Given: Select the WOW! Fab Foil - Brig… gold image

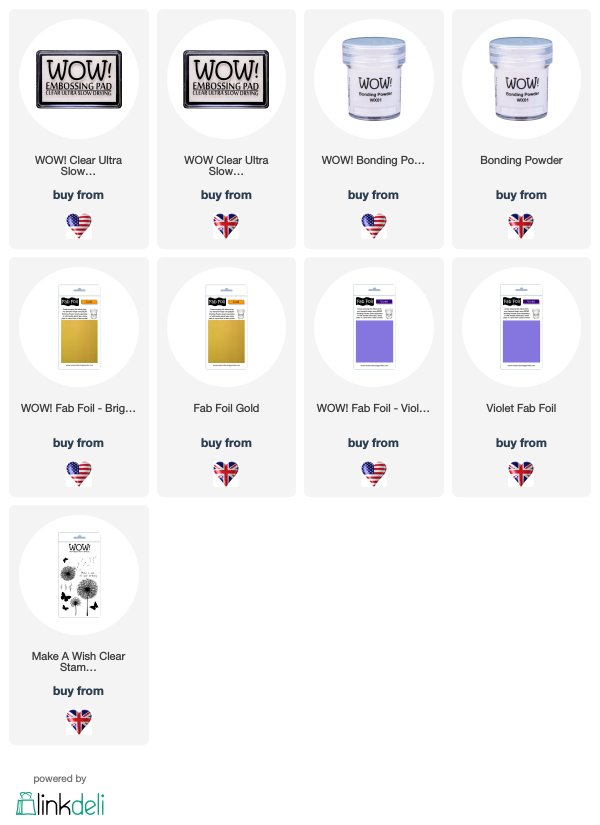Looking at the screenshot, I should coord(79,327).
